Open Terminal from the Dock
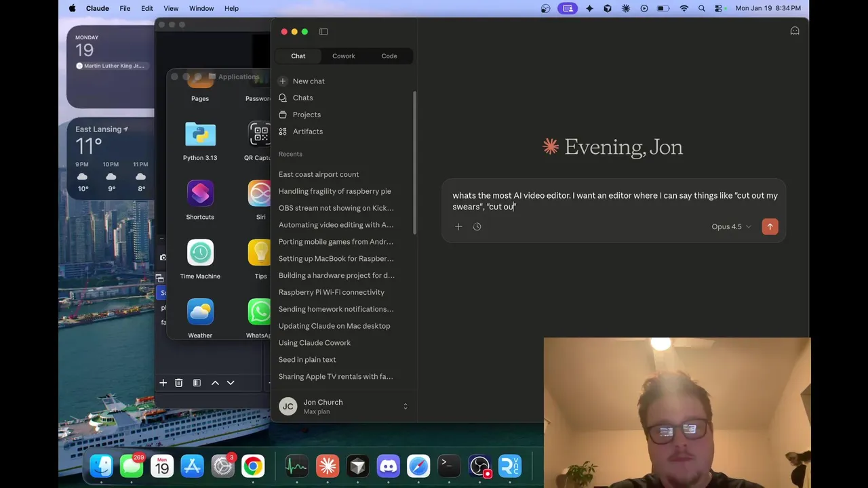 point(449,466)
